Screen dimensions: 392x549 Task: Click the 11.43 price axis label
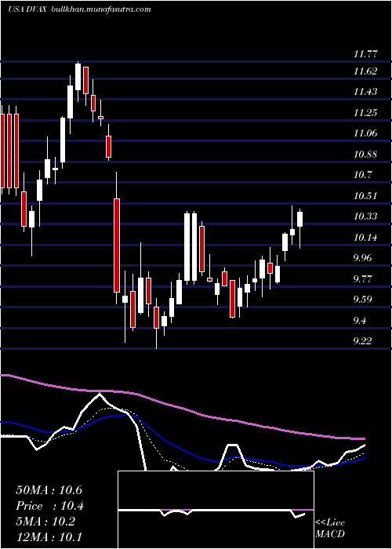365,92
